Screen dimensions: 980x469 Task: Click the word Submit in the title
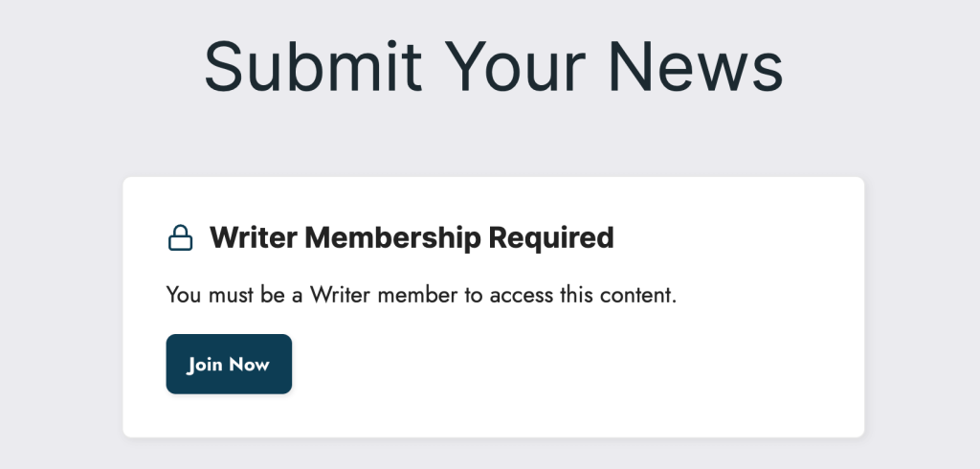click(x=313, y=66)
